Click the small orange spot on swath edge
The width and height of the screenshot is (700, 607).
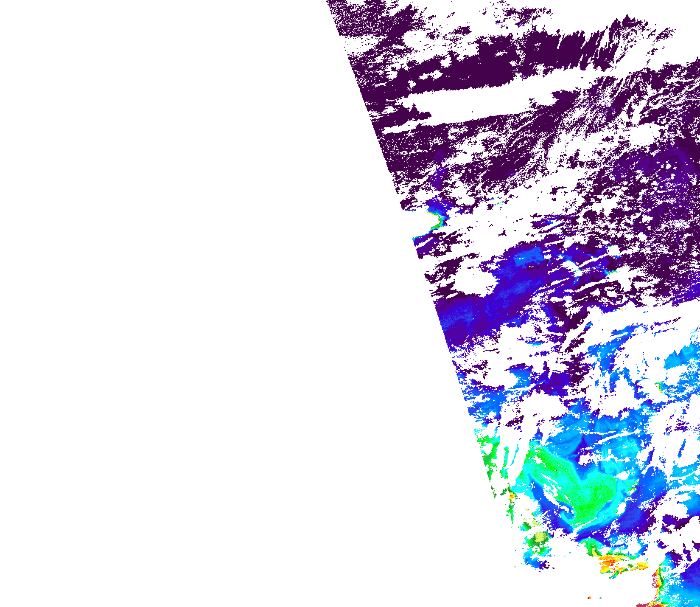click(x=512, y=496)
